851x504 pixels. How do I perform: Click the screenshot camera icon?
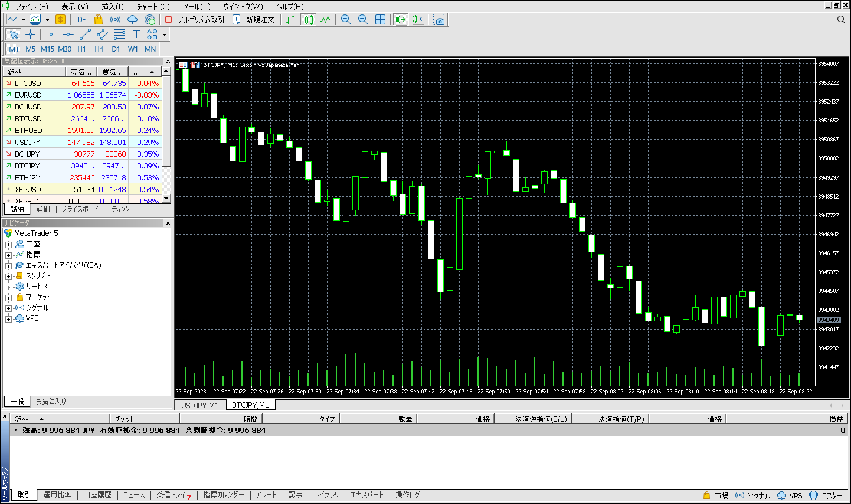click(x=439, y=20)
